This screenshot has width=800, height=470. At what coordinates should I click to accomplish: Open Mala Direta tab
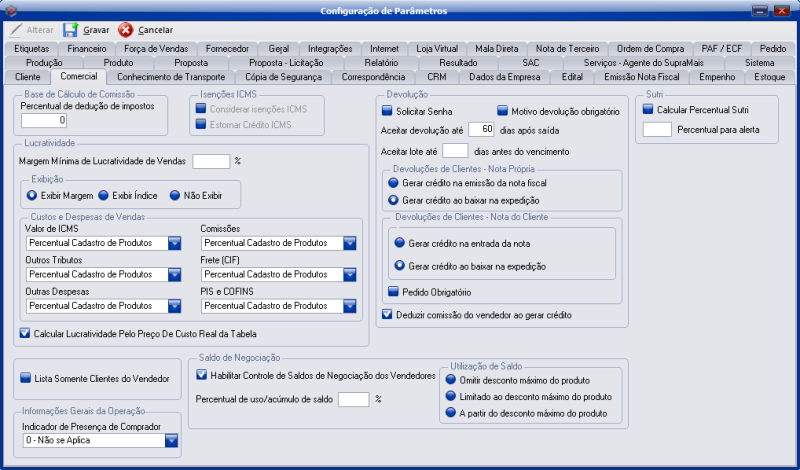[496, 49]
